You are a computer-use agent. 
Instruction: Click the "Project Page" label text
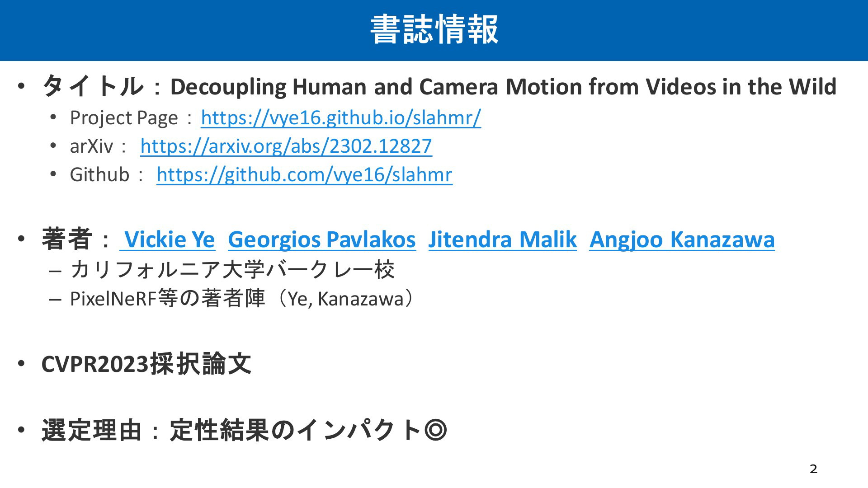tap(124, 118)
